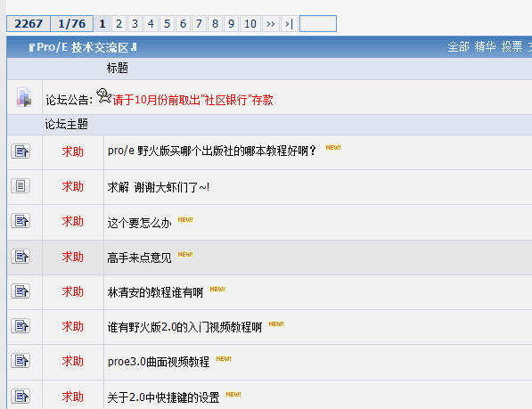Go to page 9 of thread list

point(231,24)
